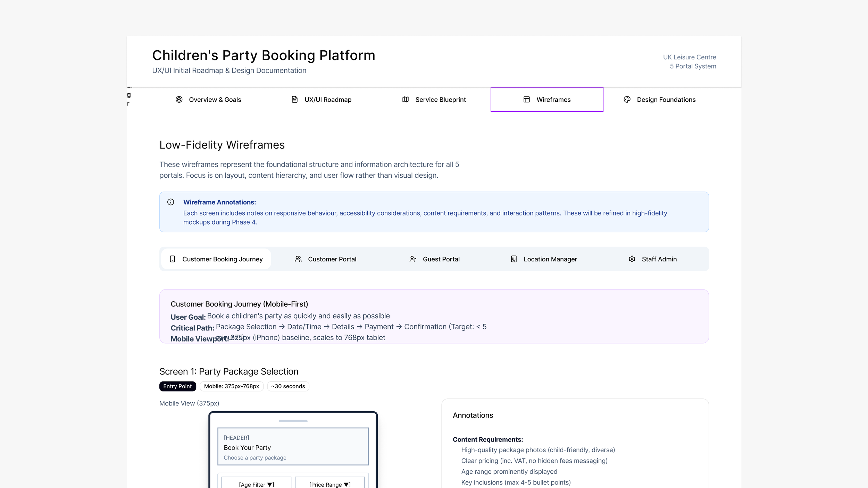
Task: Click the palette icon beside Design Foundations
Action: [x=627, y=100]
